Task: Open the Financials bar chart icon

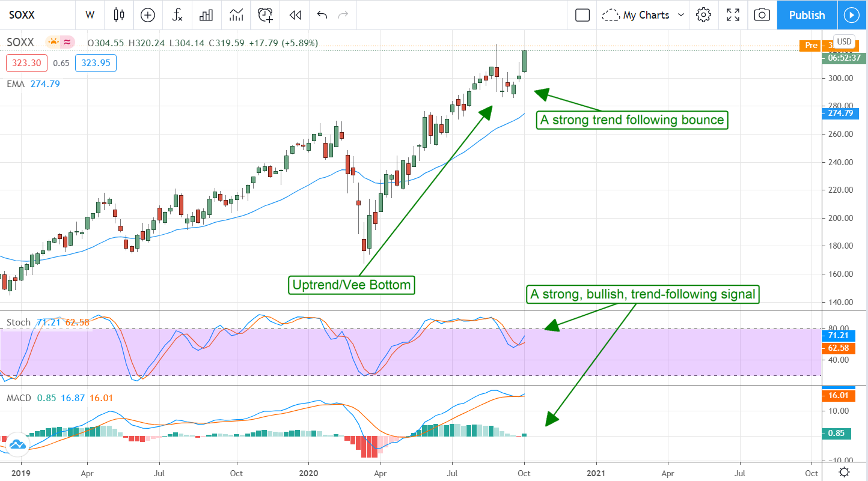Action: tap(207, 15)
